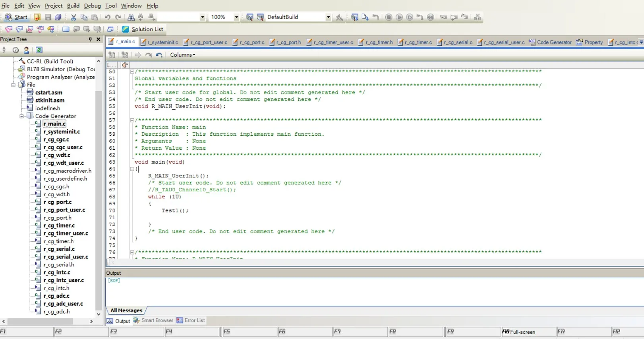
Task: Collapse the main function code block at line 64
Action: [132, 169]
